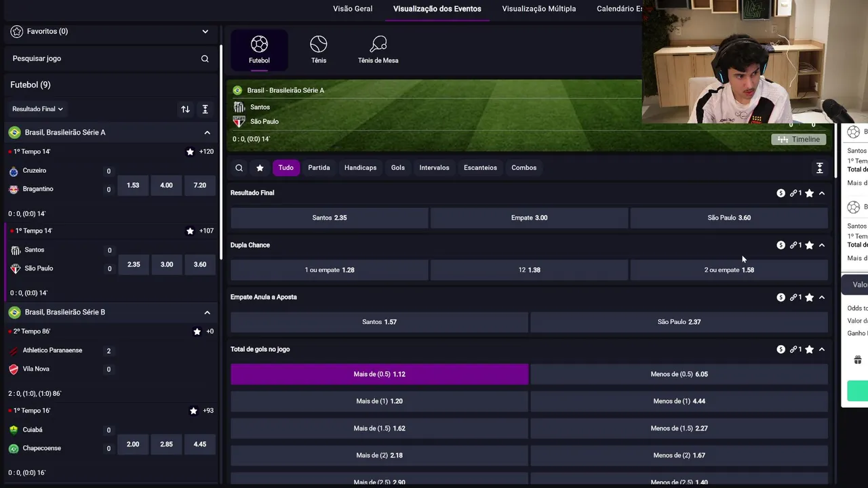Click the collapse all markets icon
Viewport: 868px width, 488px height.
pos(819,168)
